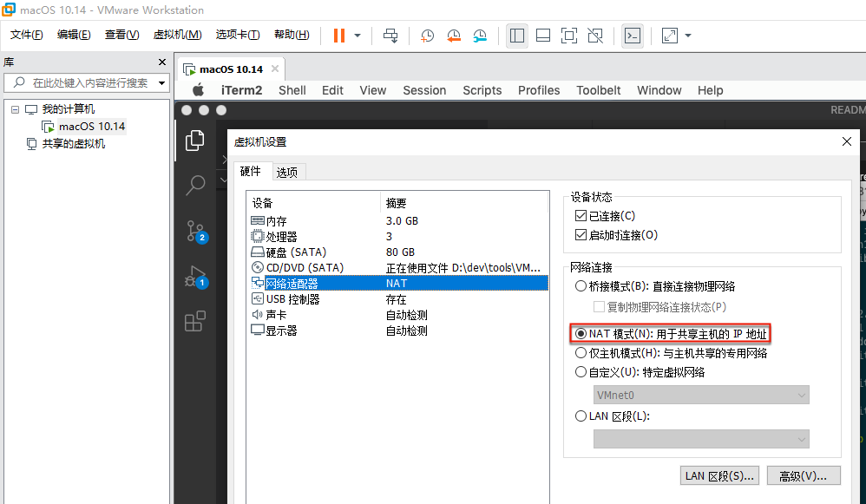Click the library search input field
Screen dimensions: 866x504
[x=89, y=82]
